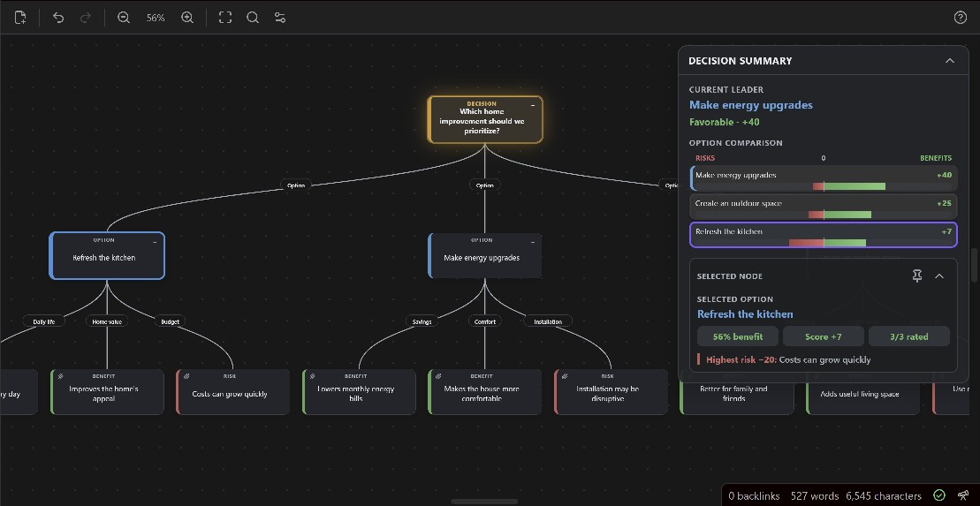Screen dimensions: 980x506
Task: Click the 6,545 characters status entry
Action: (884, 495)
